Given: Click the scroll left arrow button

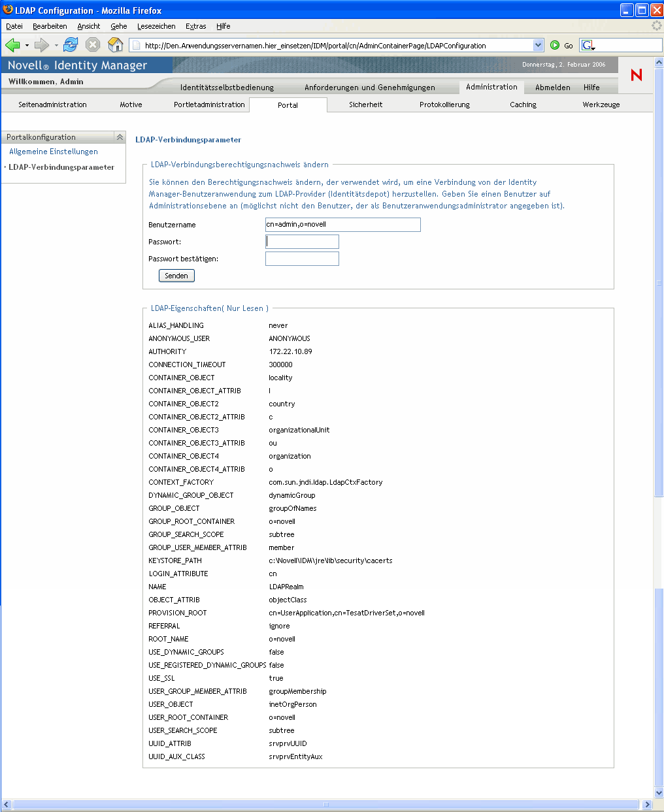Looking at the screenshot, I should tap(6, 805).
